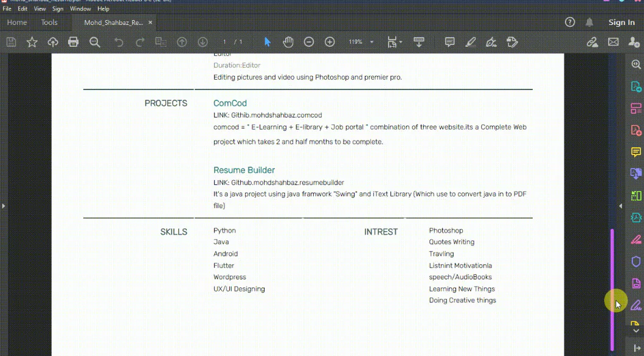Click the ComCod project heading
644x356 pixels.
(230, 103)
